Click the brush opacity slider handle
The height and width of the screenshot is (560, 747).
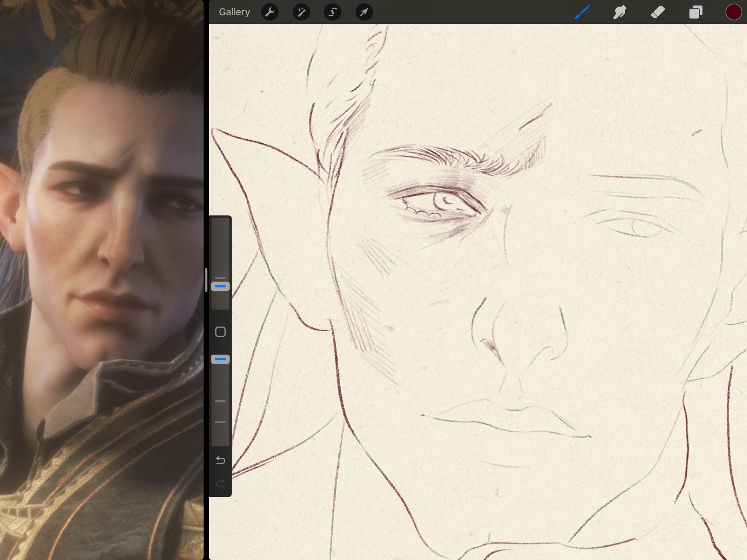click(220, 359)
